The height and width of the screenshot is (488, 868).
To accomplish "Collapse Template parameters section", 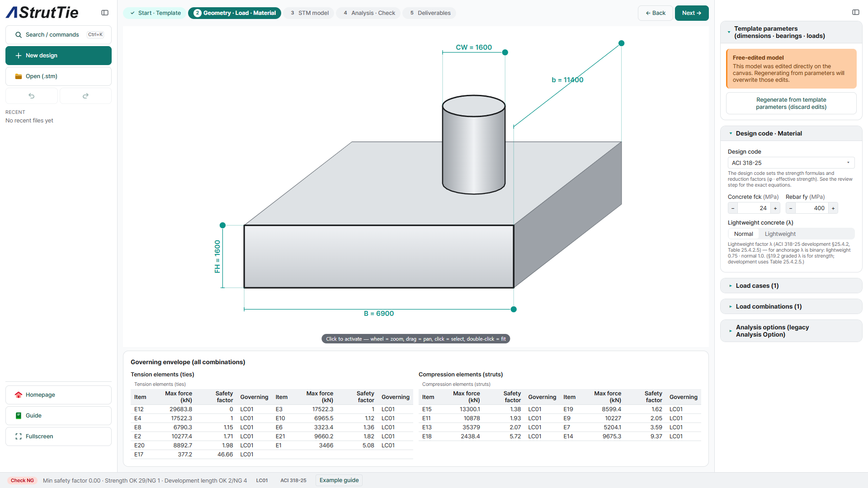I will 791,32.
